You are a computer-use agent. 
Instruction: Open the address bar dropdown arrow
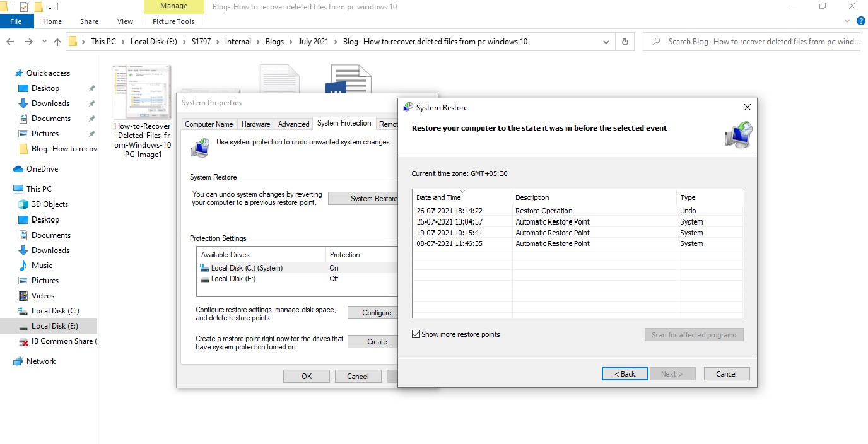605,41
